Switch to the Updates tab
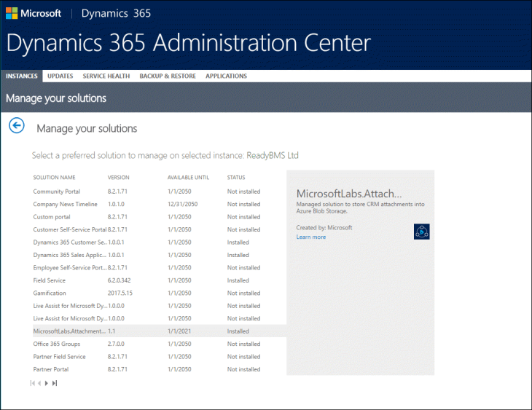The height and width of the screenshot is (410, 532). 60,76
